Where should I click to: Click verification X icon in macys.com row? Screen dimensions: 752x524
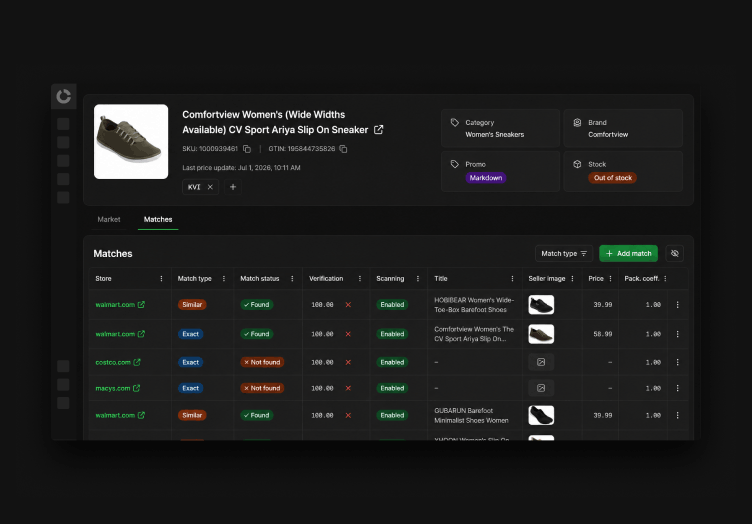(348, 388)
